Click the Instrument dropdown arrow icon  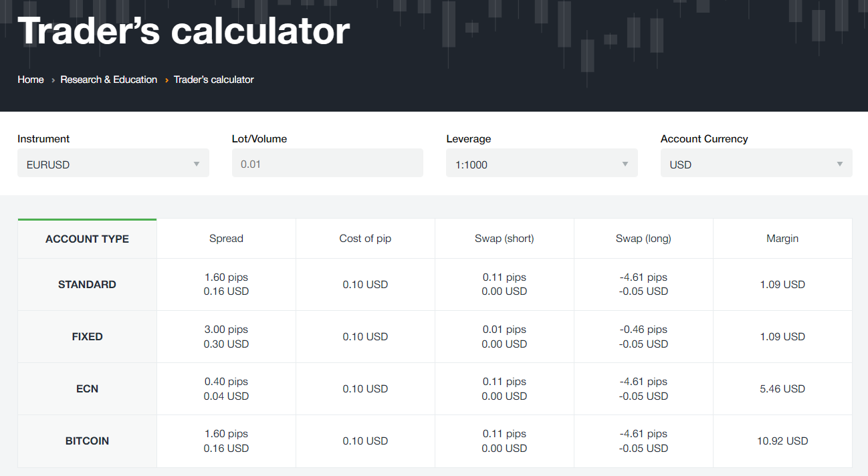pyautogui.click(x=197, y=164)
